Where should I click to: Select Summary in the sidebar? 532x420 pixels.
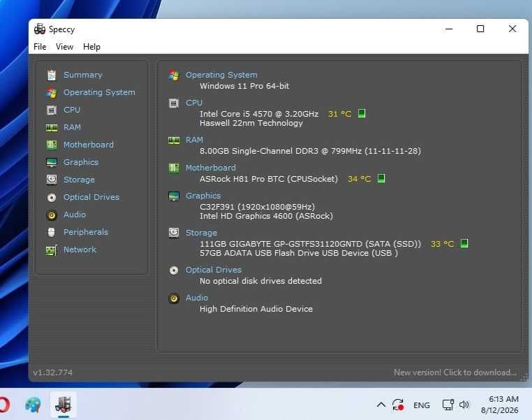83,75
